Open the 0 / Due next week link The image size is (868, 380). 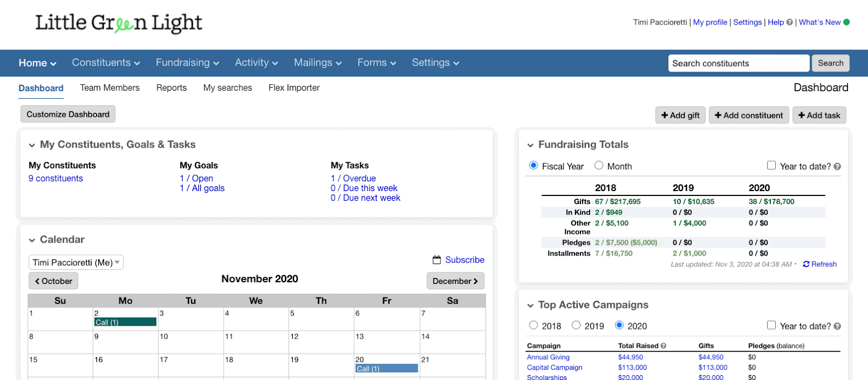(366, 198)
